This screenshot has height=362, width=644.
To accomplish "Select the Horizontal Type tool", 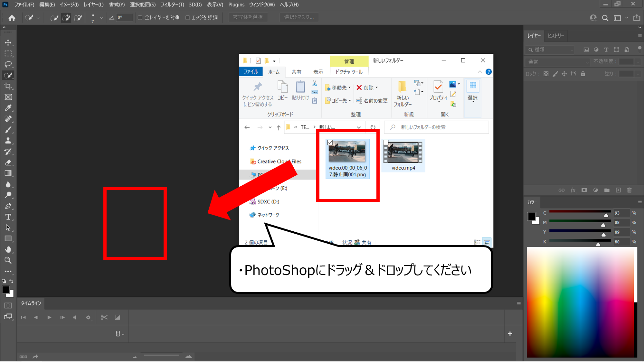I will 8,217.
